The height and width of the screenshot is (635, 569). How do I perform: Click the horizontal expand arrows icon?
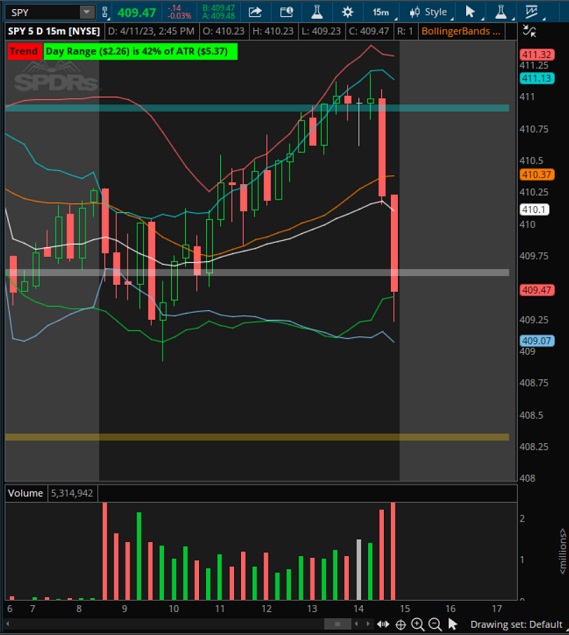click(383, 624)
